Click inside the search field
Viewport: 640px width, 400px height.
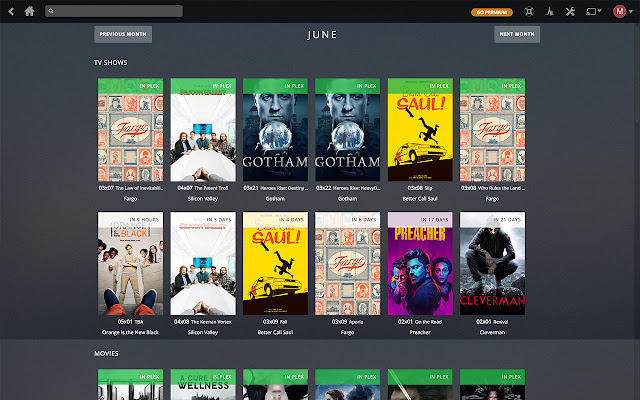coord(114,11)
